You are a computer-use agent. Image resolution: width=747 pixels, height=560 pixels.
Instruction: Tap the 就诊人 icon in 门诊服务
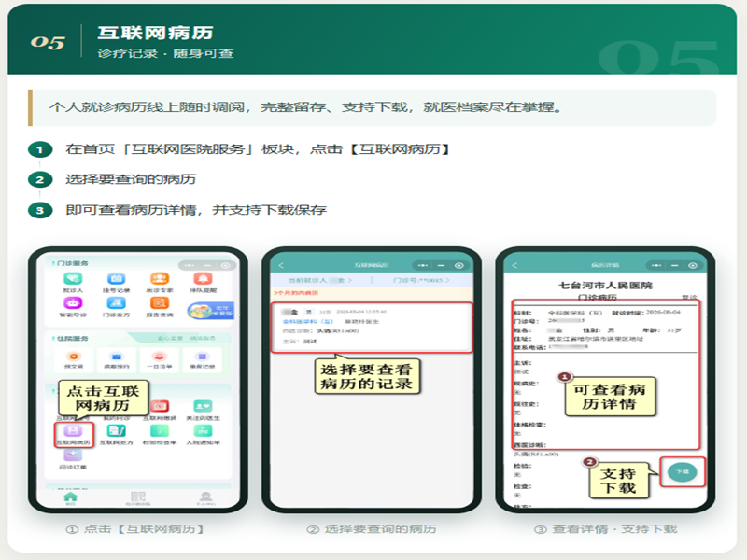(x=73, y=279)
